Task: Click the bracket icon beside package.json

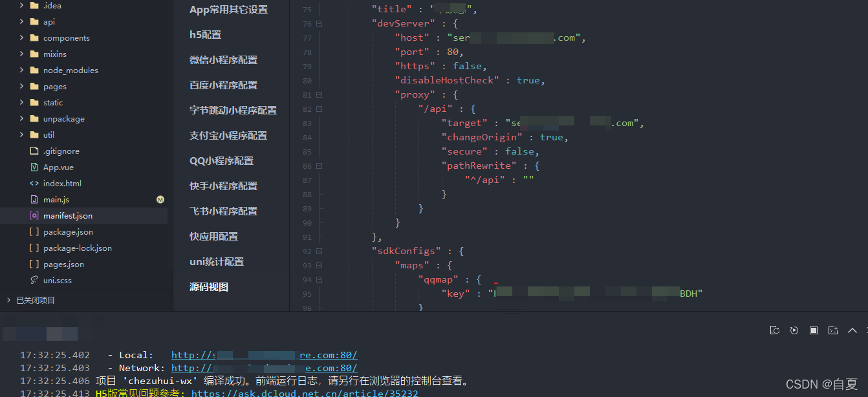Action: pyautogui.click(x=34, y=232)
